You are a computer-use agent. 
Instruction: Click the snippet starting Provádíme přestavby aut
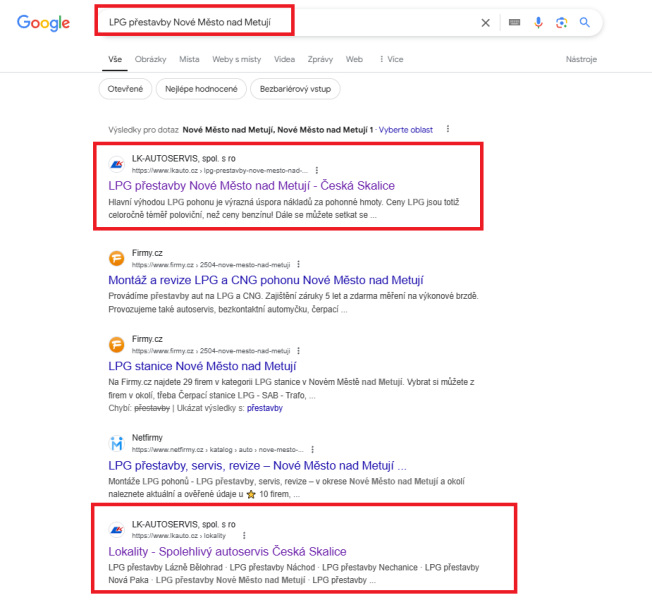[x=294, y=303]
